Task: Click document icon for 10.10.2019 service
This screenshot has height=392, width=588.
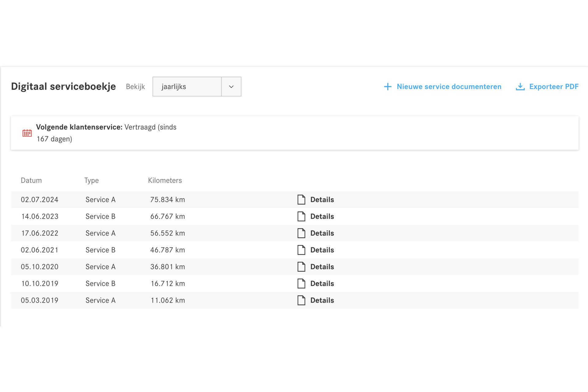Action: tap(301, 284)
